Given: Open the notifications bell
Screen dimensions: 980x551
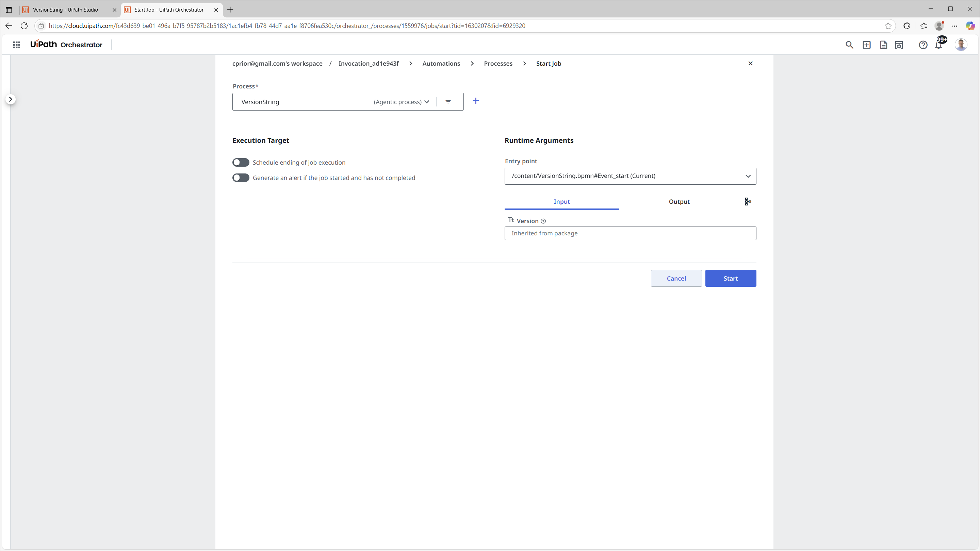Looking at the screenshot, I should click(x=938, y=45).
